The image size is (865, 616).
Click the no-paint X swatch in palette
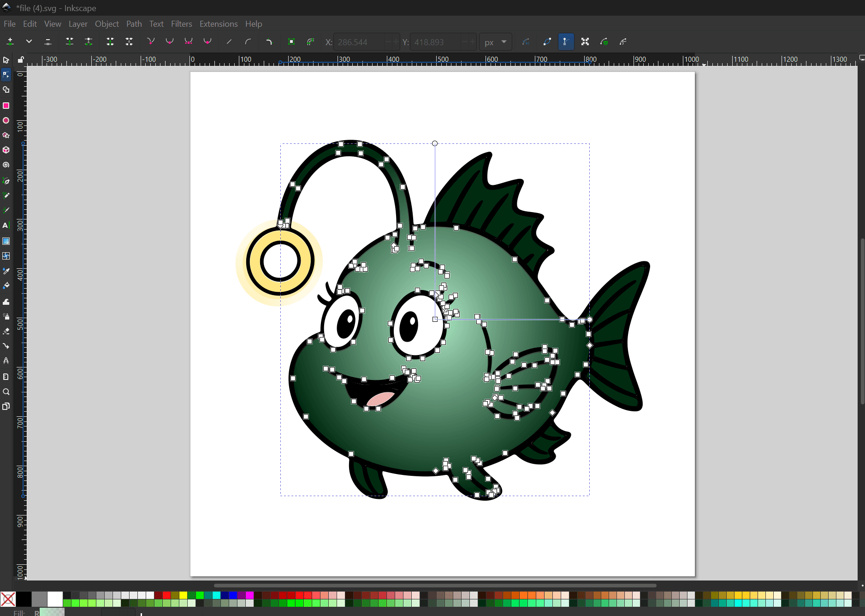(8, 599)
